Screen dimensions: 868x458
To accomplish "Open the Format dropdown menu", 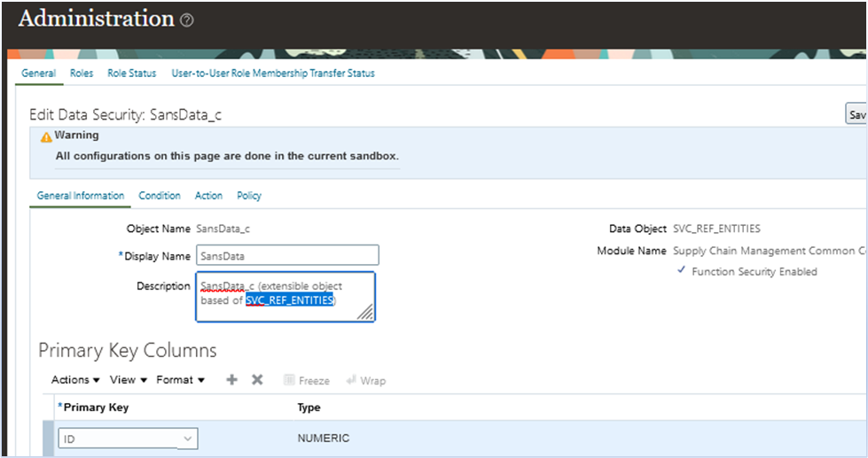I will [181, 379].
